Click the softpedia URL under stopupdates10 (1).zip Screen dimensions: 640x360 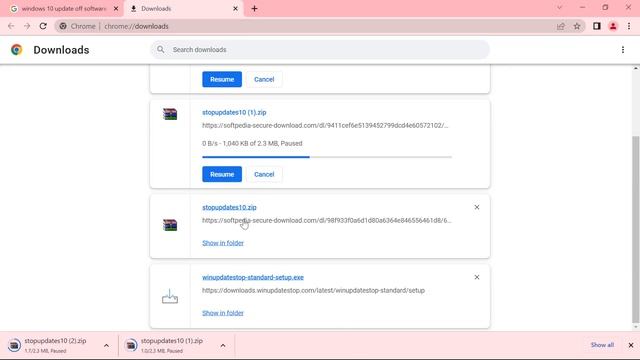coord(325,125)
